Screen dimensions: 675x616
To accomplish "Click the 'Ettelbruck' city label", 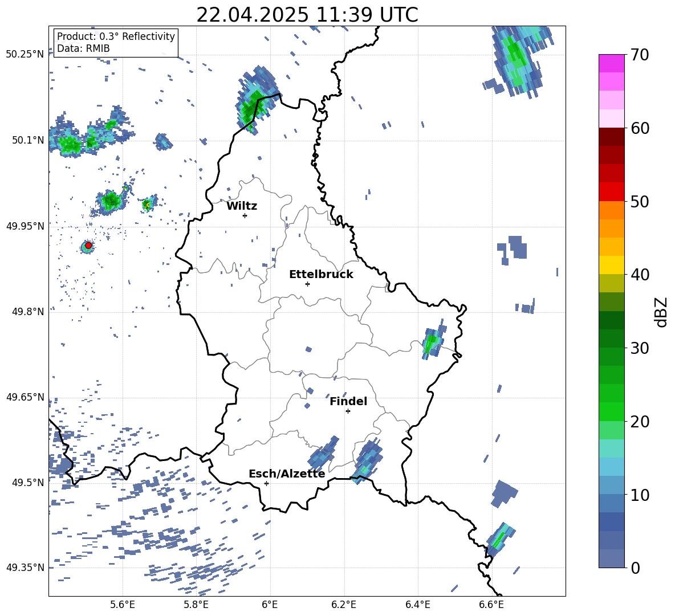I will coord(321,275).
